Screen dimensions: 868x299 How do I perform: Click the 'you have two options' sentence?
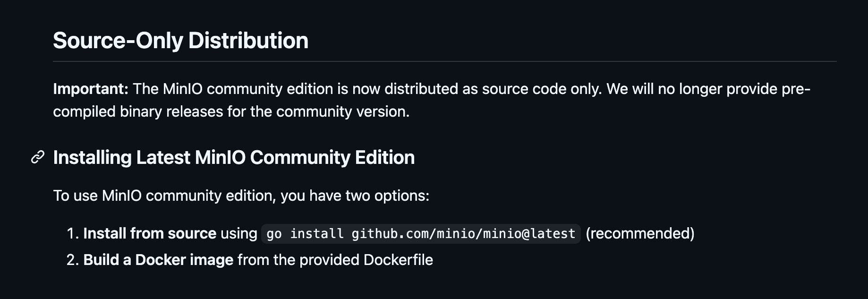point(355,196)
